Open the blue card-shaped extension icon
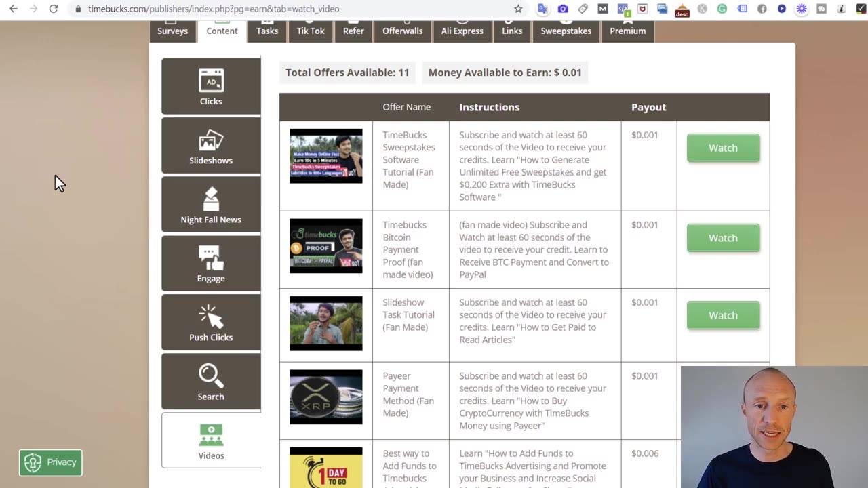 coord(743,9)
